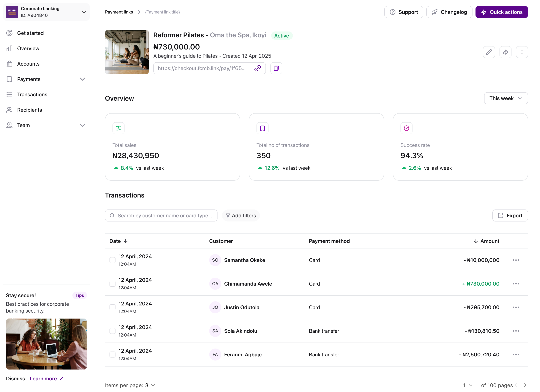Click the chain link icon in URL field

point(258,68)
